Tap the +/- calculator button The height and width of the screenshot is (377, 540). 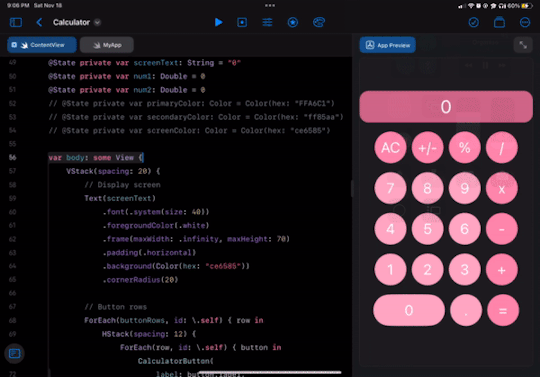427,147
